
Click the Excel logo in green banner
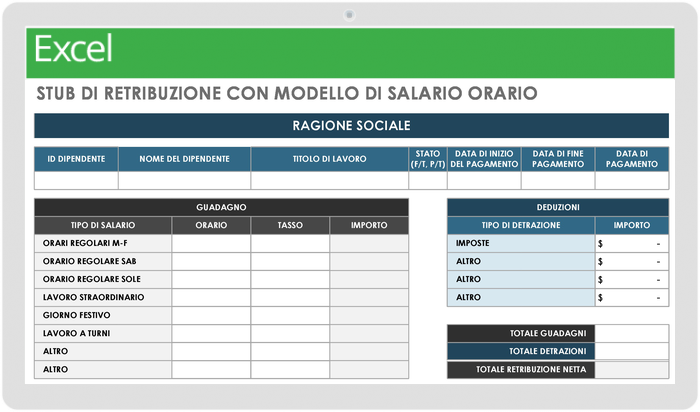(74, 49)
